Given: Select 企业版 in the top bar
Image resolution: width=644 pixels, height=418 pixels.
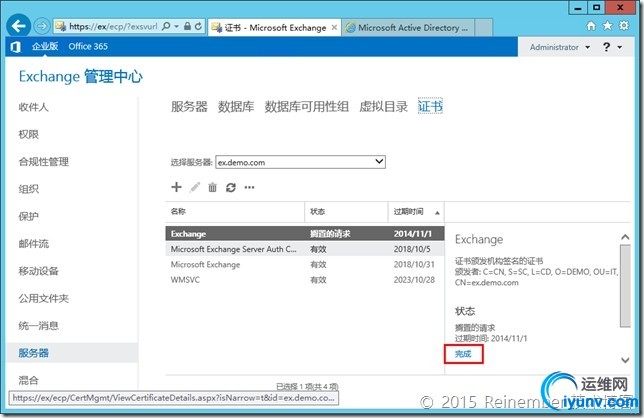Looking at the screenshot, I should pyautogui.click(x=45, y=46).
